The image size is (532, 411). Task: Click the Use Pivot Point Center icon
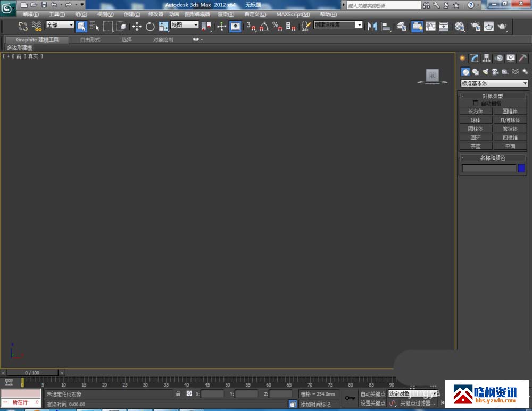(206, 26)
